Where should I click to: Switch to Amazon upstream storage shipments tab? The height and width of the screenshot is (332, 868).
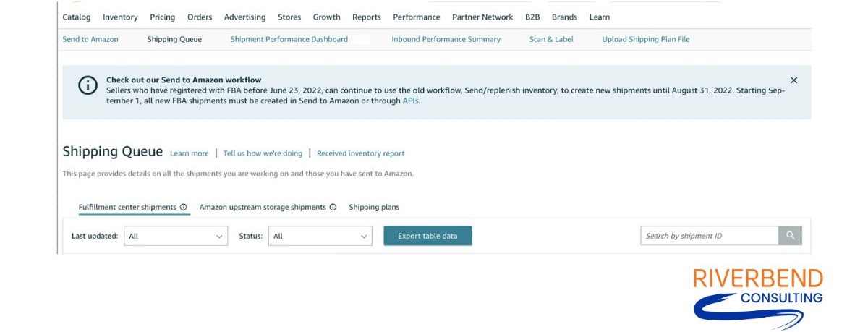pos(263,207)
